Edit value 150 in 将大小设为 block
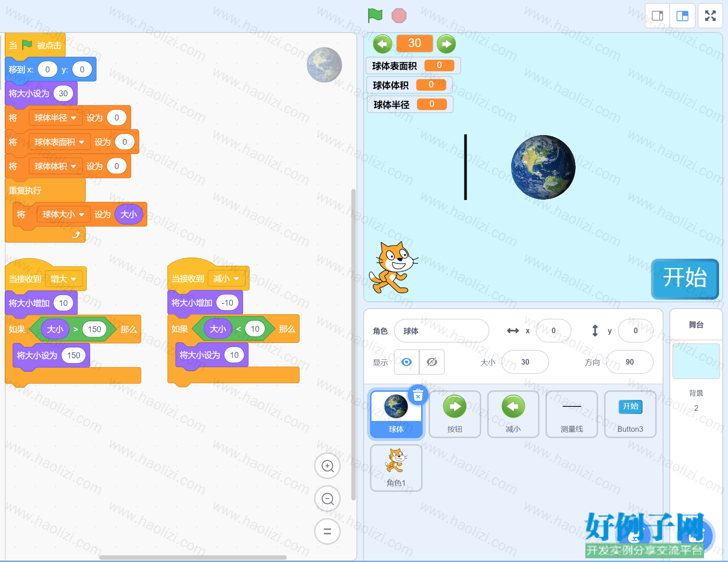This screenshot has height=562, width=728. (74, 355)
